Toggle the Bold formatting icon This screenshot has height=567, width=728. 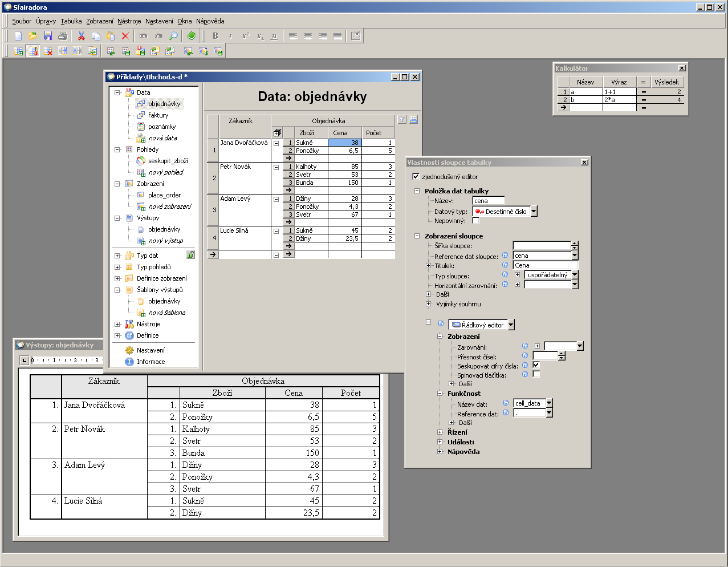coord(215,36)
